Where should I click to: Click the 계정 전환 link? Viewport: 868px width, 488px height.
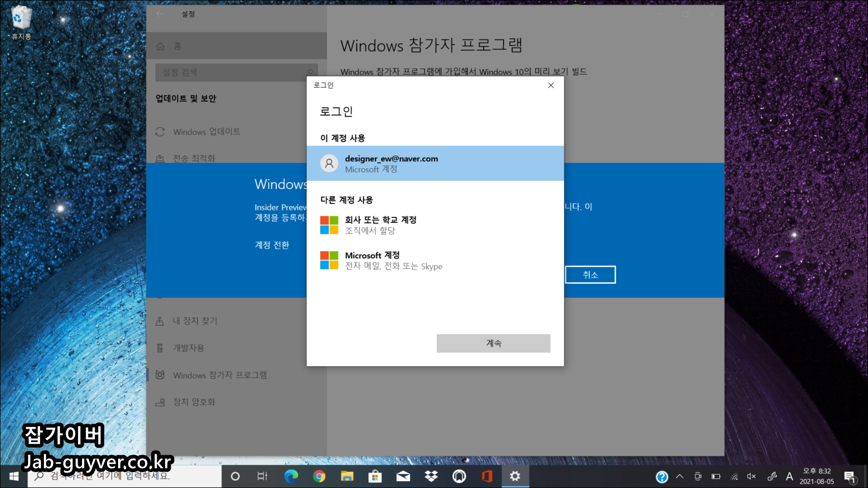point(272,245)
